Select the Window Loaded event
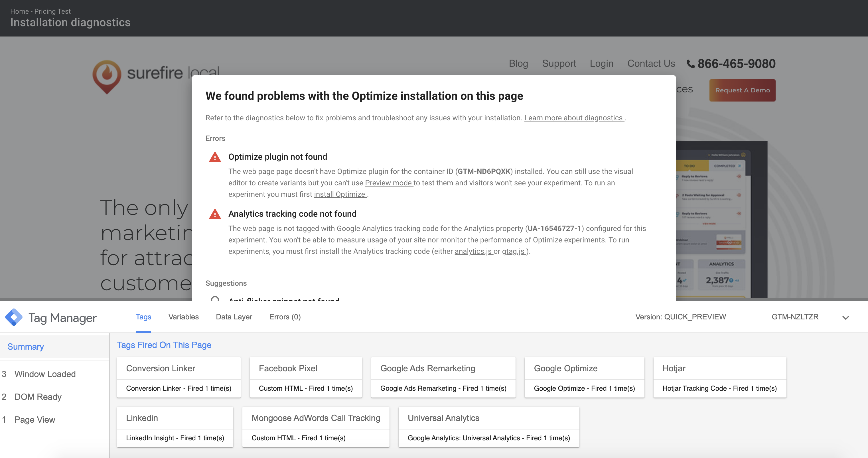The image size is (868, 458). [45, 374]
